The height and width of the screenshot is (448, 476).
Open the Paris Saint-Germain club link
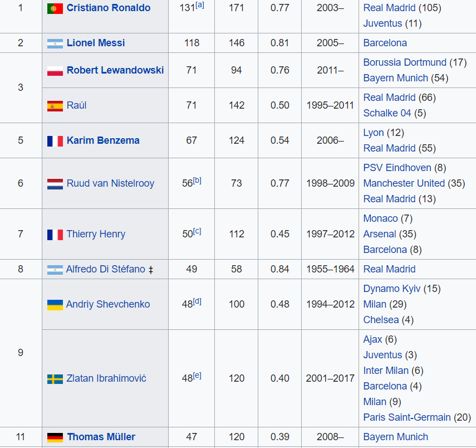pyautogui.click(x=407, y=417)
